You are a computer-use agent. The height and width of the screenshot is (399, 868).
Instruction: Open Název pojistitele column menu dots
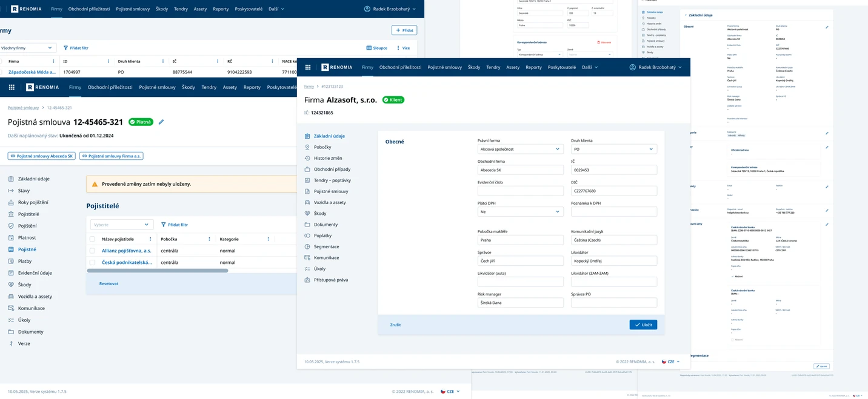point(150,239)
